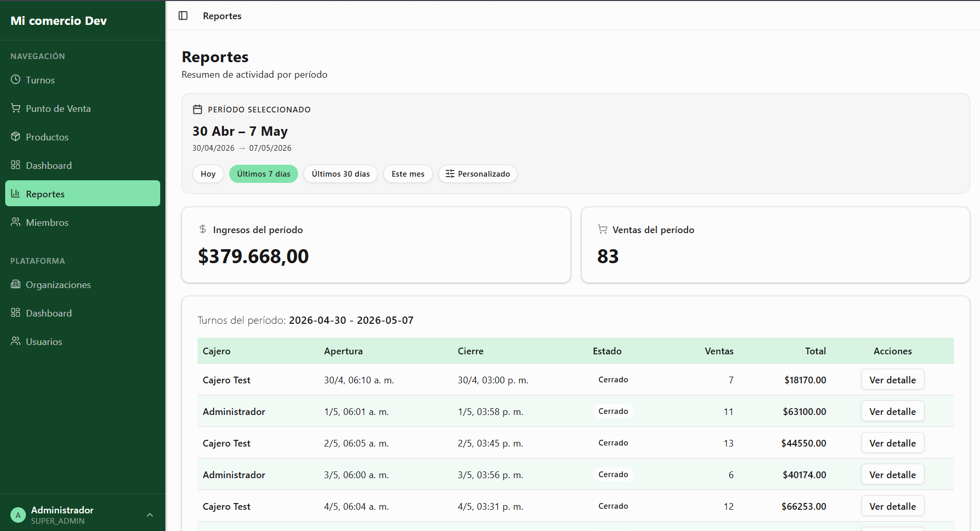Click the dollar icon beside Ingresos del período
The image size is (980, 531).
(x=203, y=229)
